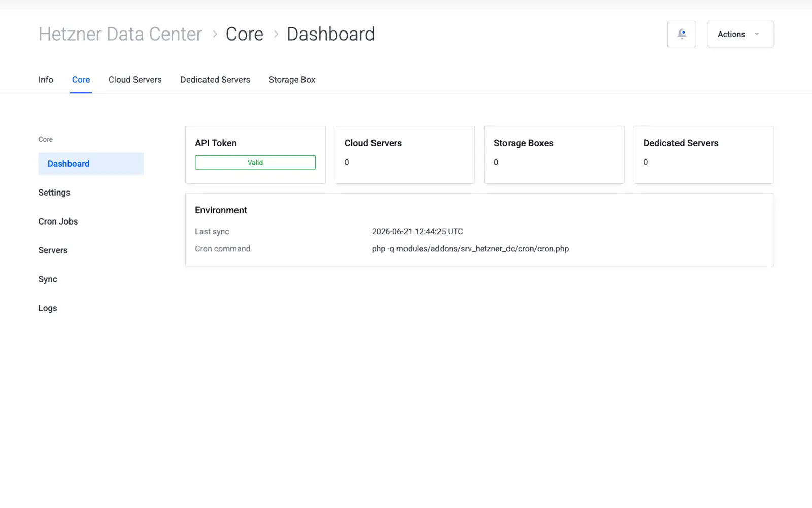Click the Storage Boxes count 0
This screenshot has width=812, height=508.
[496, 162]
